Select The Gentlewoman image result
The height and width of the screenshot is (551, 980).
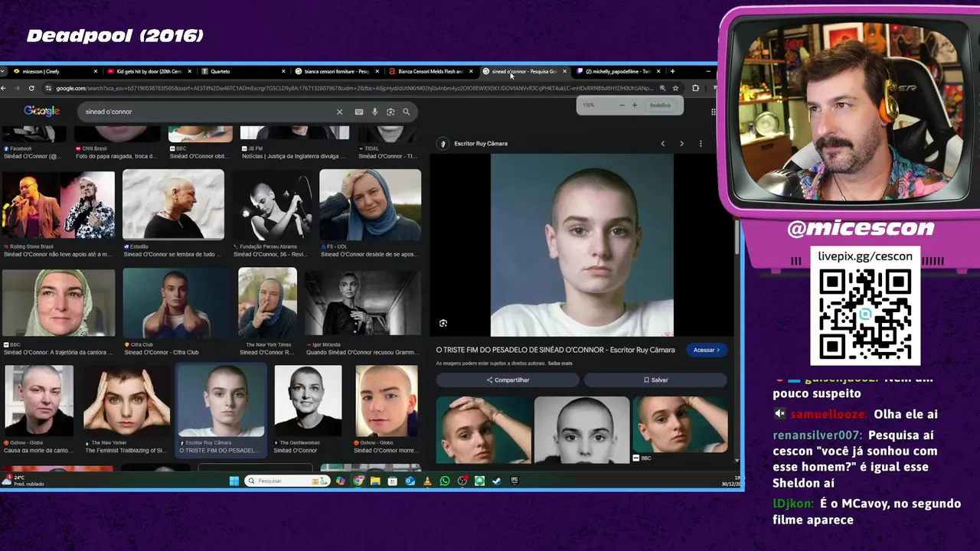[x=308, y=401]
